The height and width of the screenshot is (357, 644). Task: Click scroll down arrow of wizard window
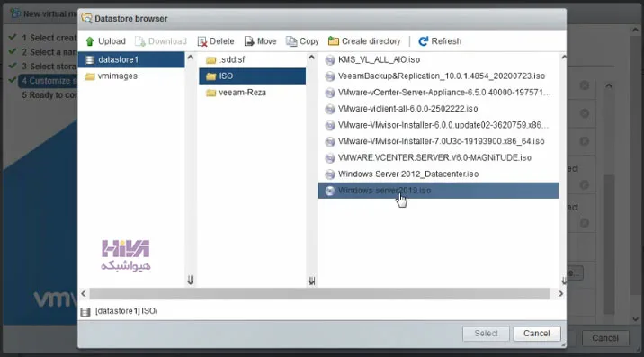[635, 319]
